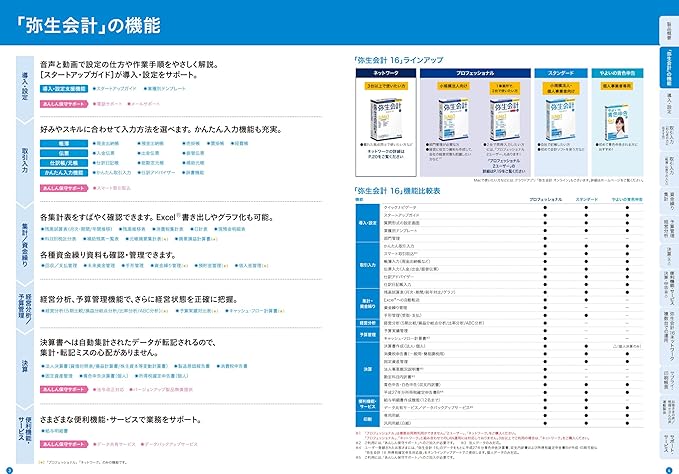Click the 入金伝票 item
This screenshot has width=679, height=474.
[104, 153]
